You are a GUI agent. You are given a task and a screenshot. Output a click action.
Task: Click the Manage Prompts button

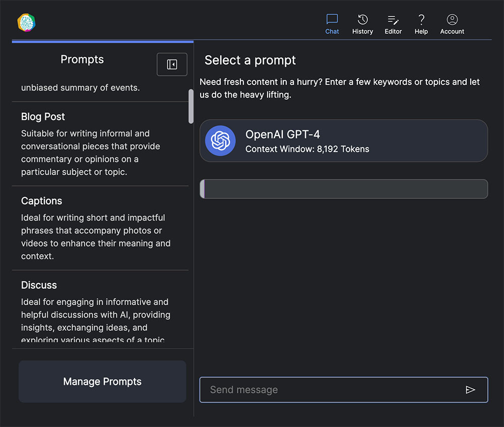(102, 381)
